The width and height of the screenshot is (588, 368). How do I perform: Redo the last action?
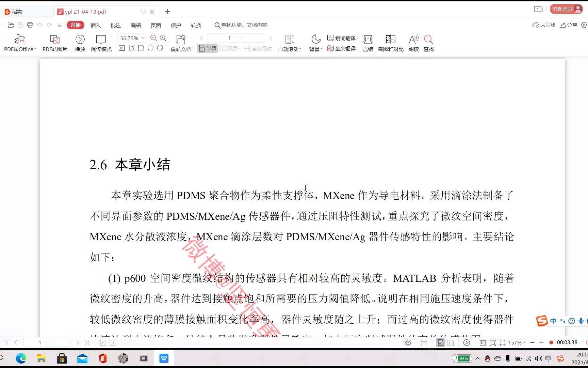point(49,25)
